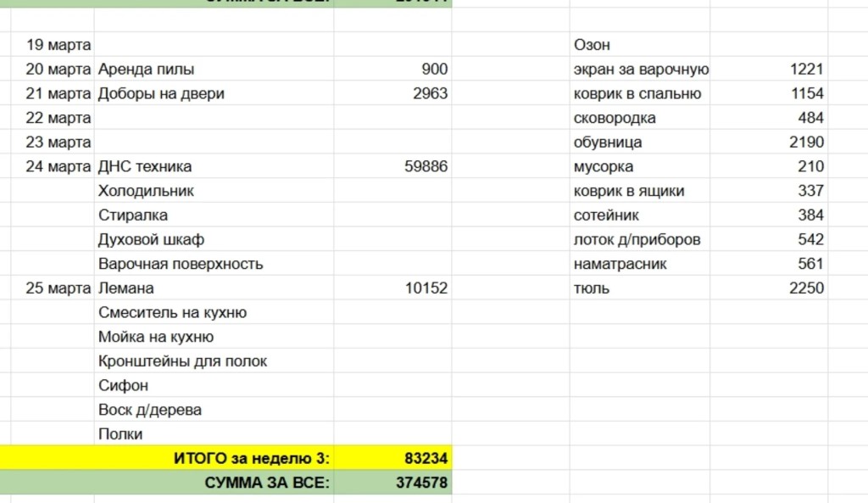Select the yellow total cell 83234

pos(423,459)
